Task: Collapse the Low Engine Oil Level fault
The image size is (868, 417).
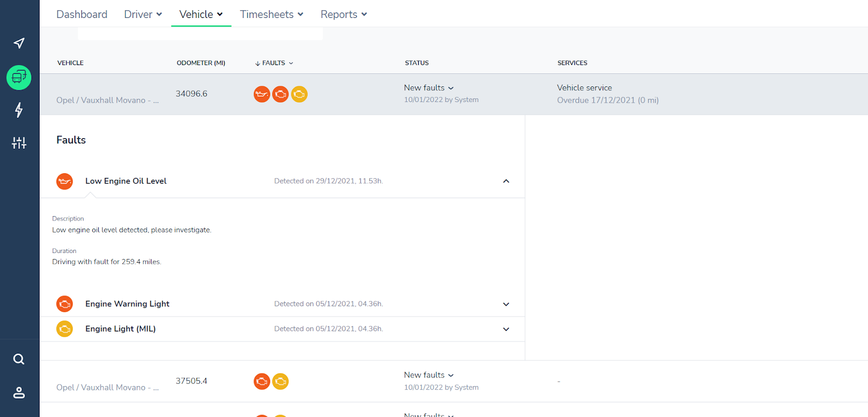Action: [506, 181]
